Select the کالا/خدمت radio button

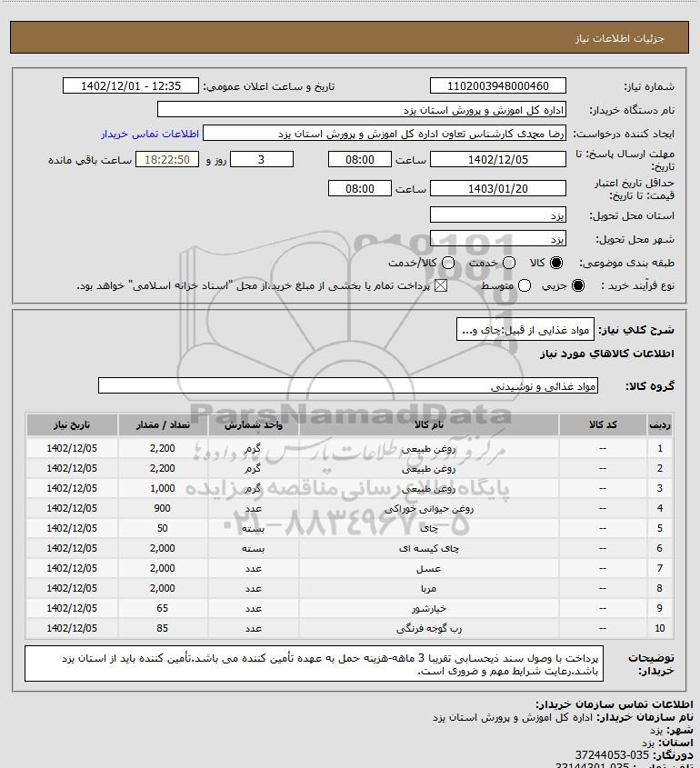(x=447, y=263)
